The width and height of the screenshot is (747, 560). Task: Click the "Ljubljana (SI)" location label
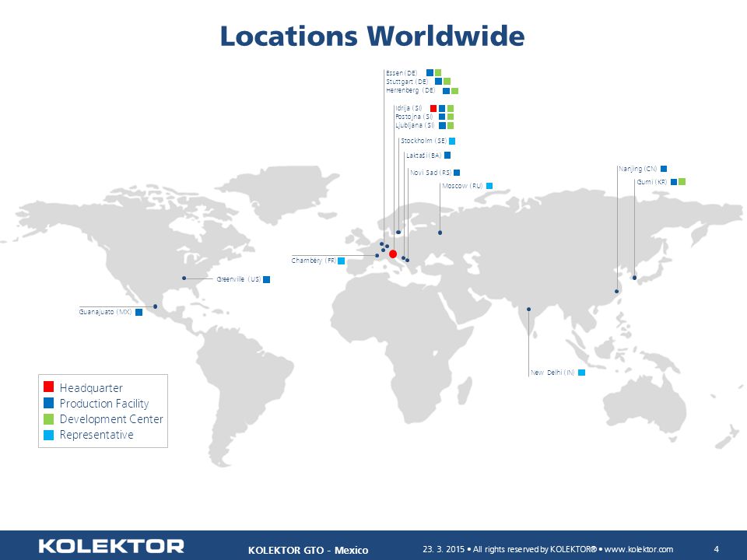coord(415,125)
